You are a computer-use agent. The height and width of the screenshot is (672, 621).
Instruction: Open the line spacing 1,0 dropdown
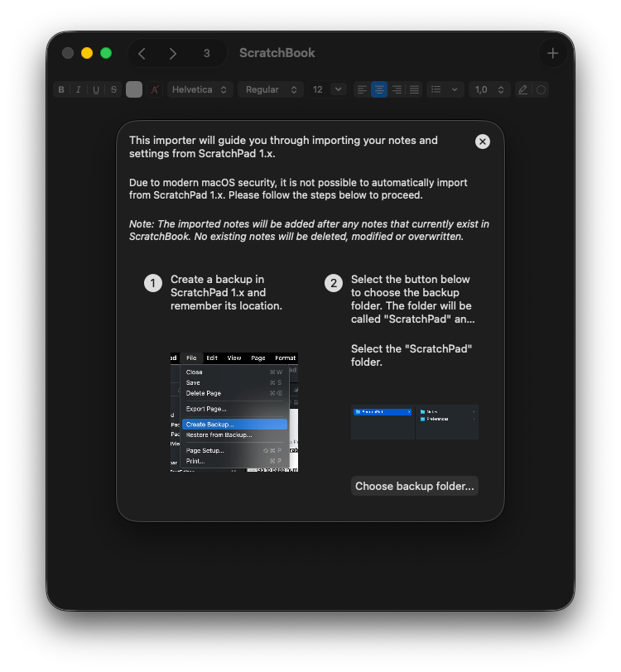click(489, 89)
